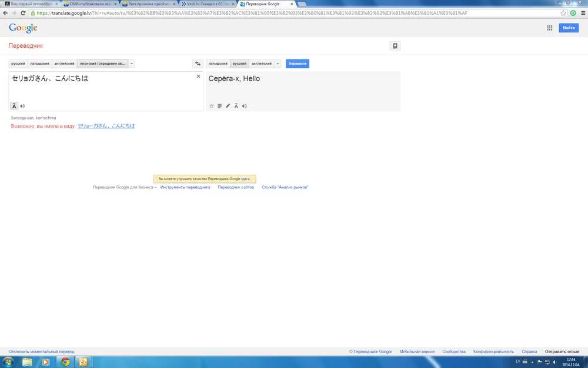Open Конфиденциальность footer link
Screen dimensions: 588x368
[493, 352]
